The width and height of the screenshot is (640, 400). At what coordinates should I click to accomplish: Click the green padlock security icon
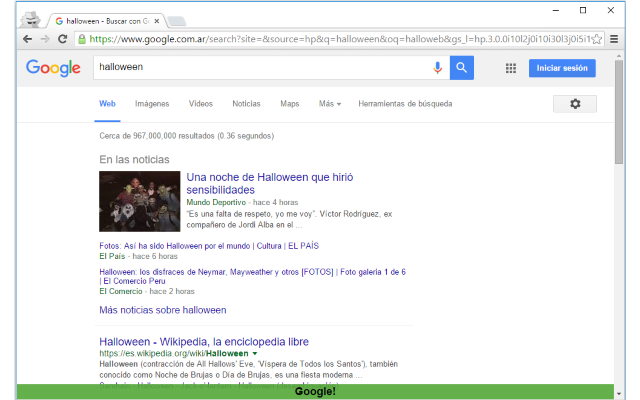(82, 39)
